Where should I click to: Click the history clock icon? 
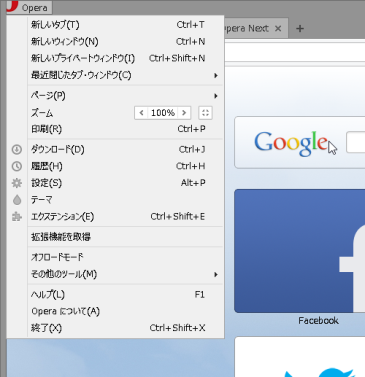[x=17, y=166]
